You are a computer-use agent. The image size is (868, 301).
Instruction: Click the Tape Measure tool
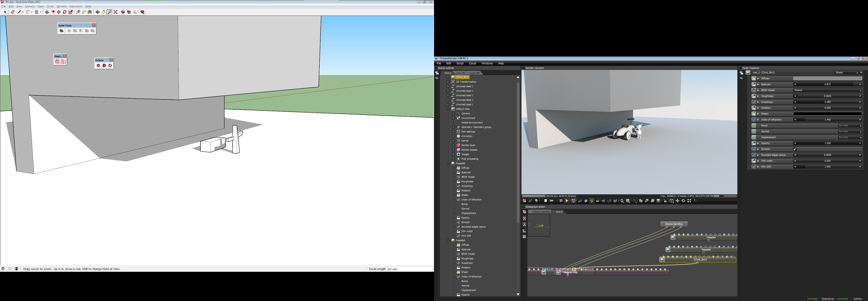point(78,12)
